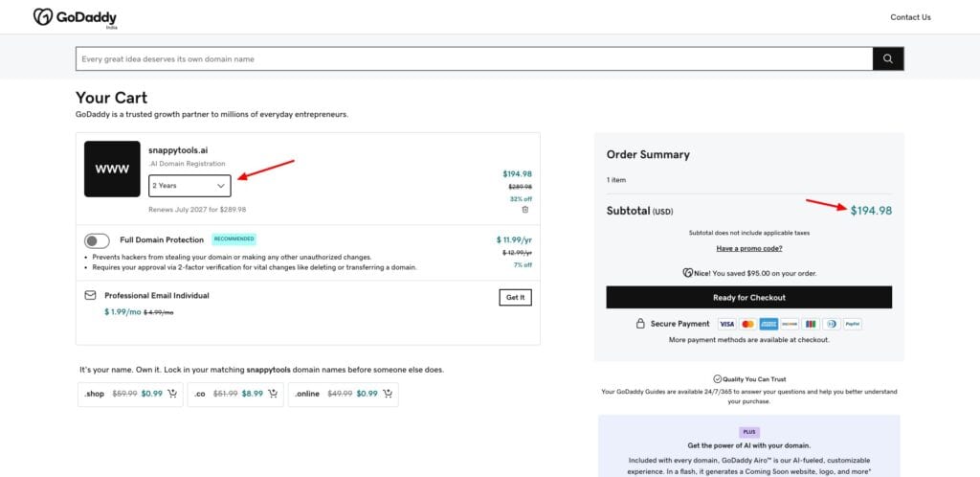980x477 pixels.
Task: Click the JCB card icon
Action: (811, 324)
